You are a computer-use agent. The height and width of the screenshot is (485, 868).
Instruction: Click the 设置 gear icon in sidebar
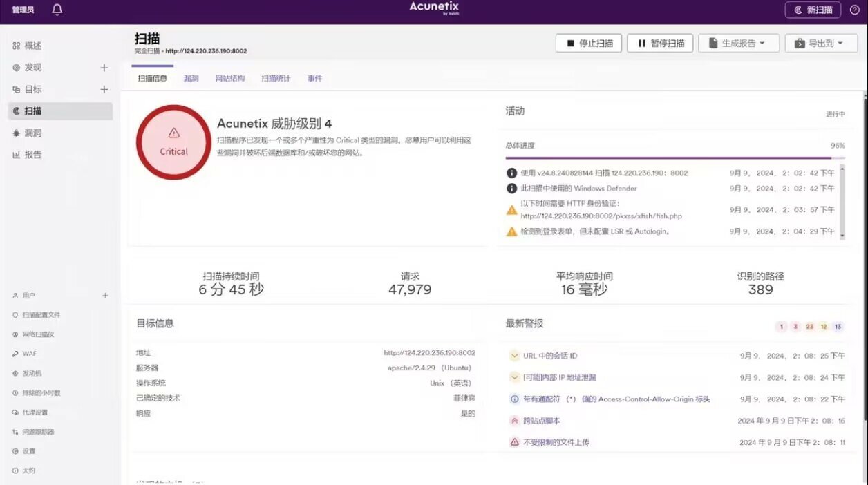point(15,451)
